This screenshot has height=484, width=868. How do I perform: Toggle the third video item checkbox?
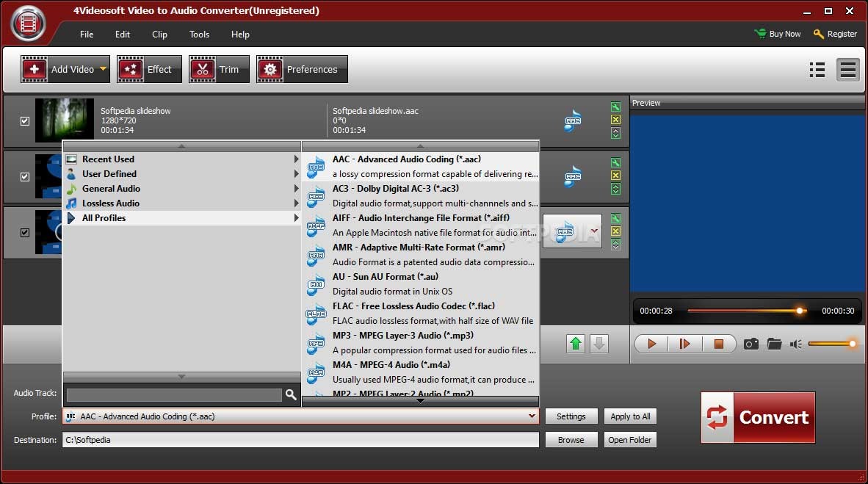[x=25, y=233]
